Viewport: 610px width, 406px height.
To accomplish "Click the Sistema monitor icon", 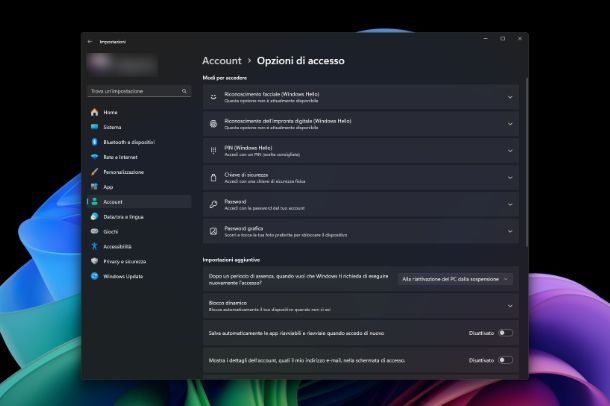I will pyautogui.click(x=94, y=127).
